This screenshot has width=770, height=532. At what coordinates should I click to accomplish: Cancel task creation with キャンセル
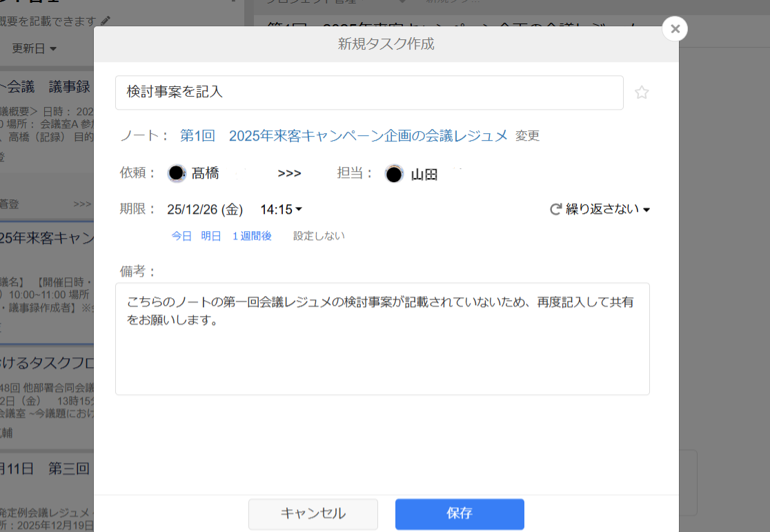coord(313,514)
